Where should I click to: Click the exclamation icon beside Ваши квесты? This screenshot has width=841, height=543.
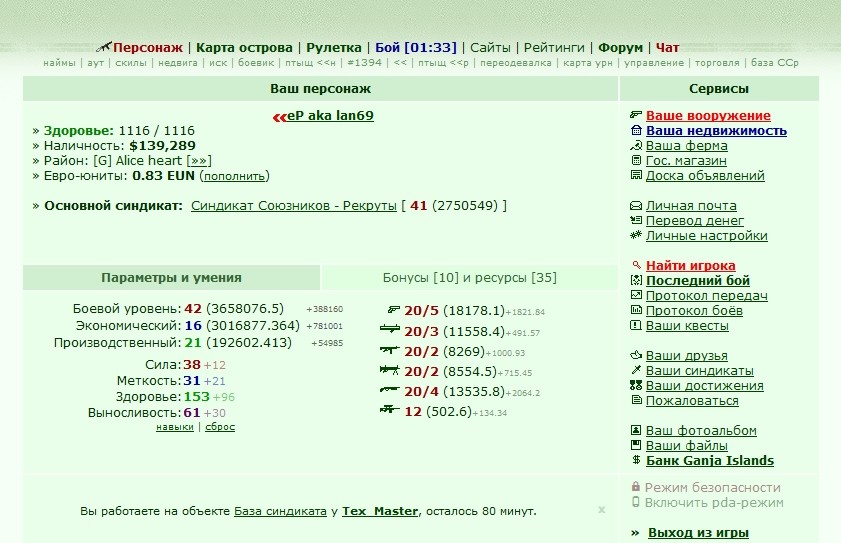point(636,325)
